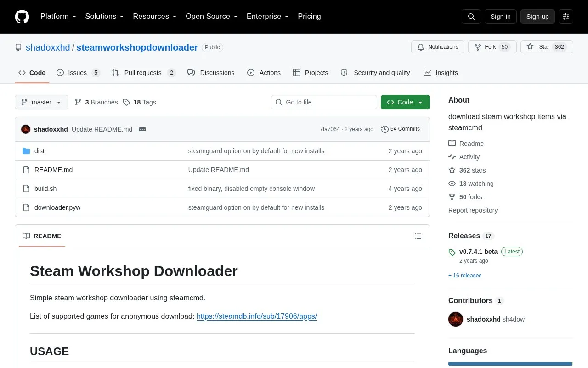Star the repository
Image resolution: width=588 pixels, height=368 pixels.
[x=547, y=47]
